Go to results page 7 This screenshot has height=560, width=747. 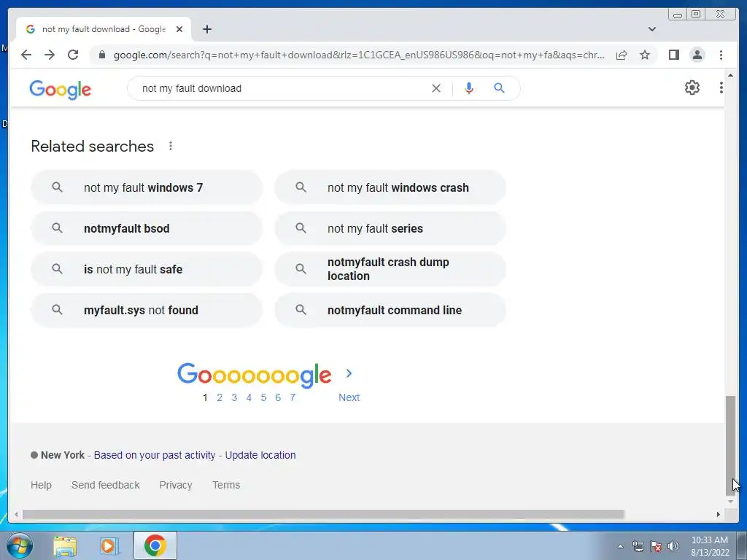[x=293, y=397]
